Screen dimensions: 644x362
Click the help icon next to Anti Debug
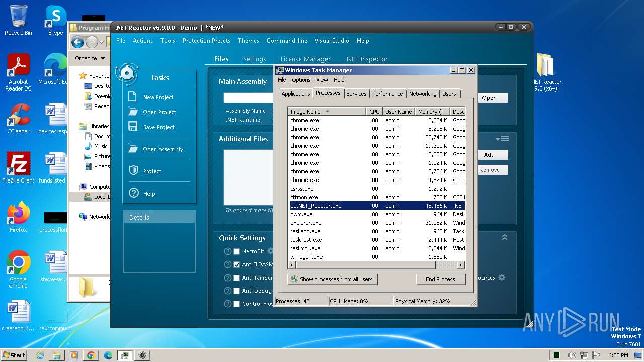tap(228, 291)
